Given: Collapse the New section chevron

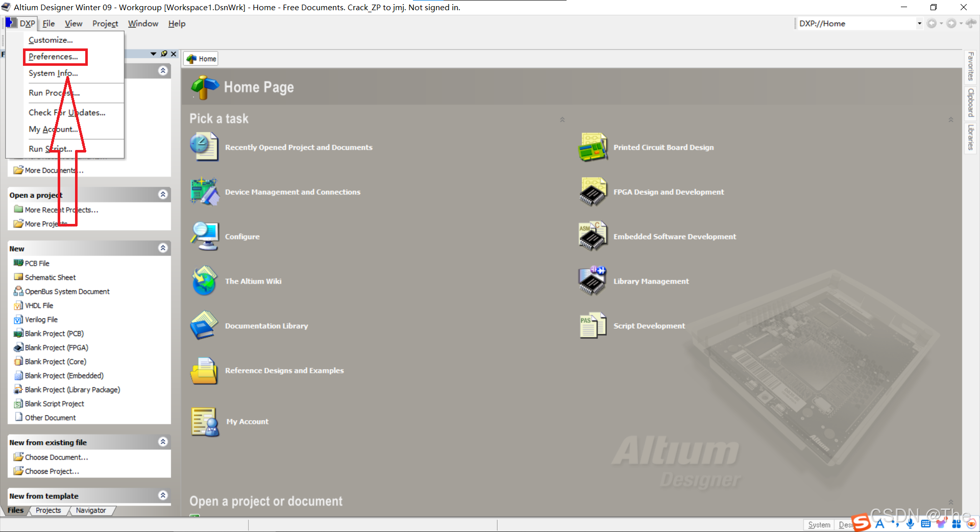Looking at the screenshot, I should click(163, 248).
